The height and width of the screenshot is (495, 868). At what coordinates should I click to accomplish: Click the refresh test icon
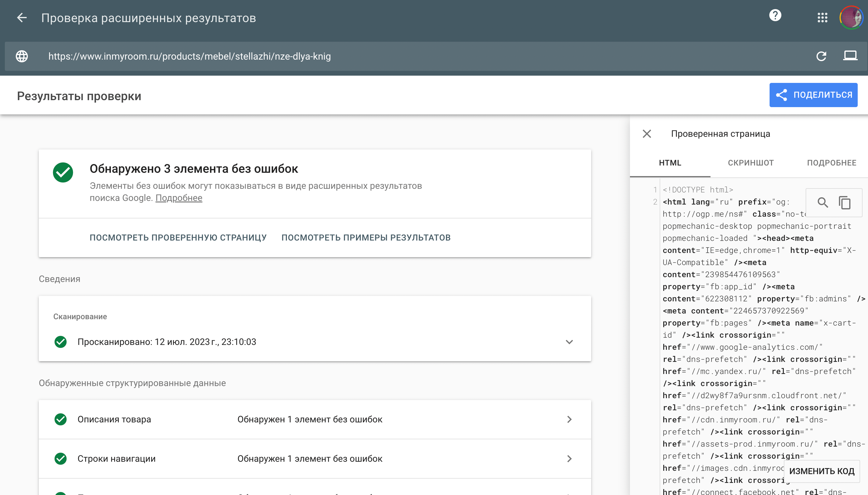[821, 56]
